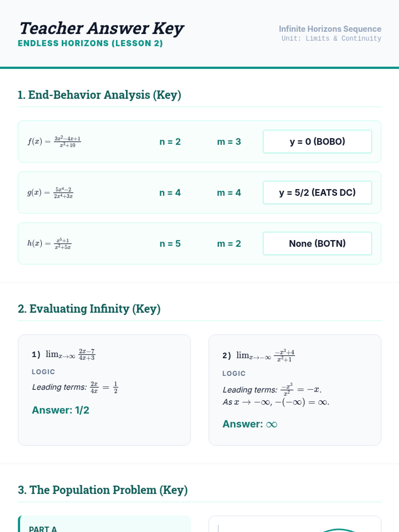Viewport: 399px width, 532px height.
Task: Click the "Endless Horizons (Lesson 2)" subtitle
Action: (x=90, y=43)
